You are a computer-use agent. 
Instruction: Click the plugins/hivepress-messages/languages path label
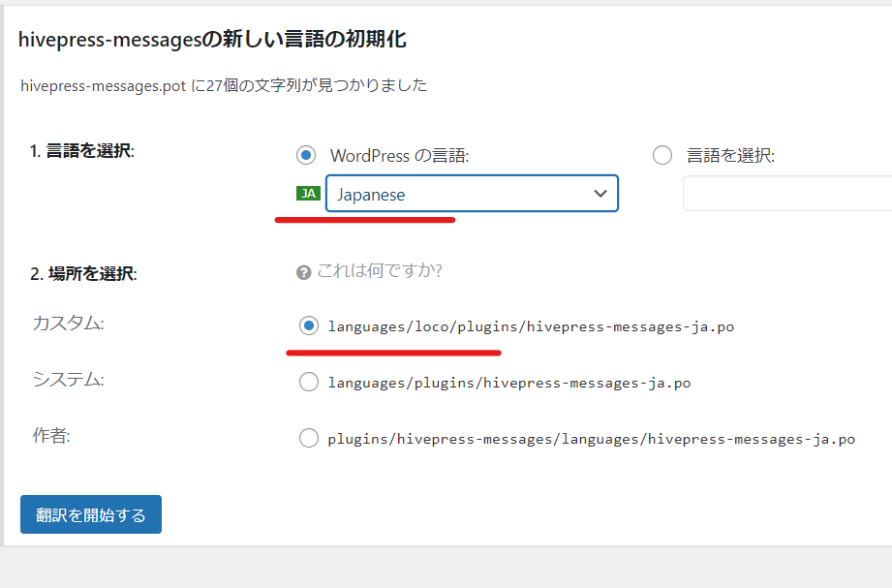[x=591, y=439]
